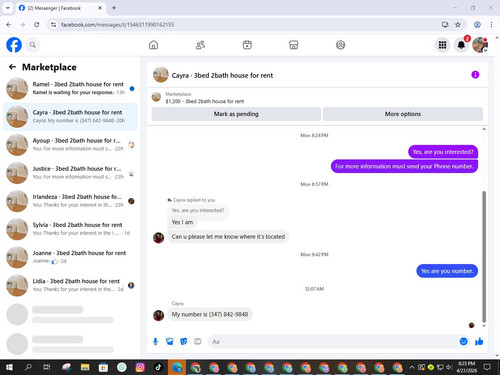
Task: Open the tab search dropdown arrow
Action: [8, 8]
